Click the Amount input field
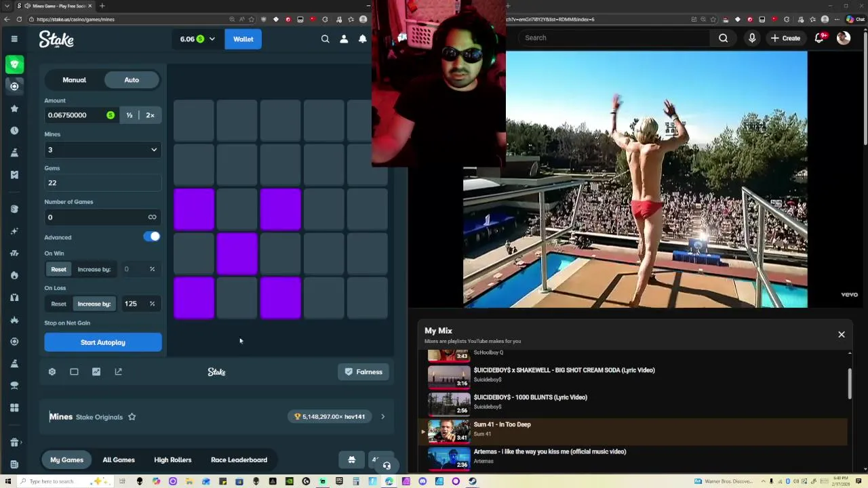This screenshot has height=488, width=868. click(x=81, y=115)
